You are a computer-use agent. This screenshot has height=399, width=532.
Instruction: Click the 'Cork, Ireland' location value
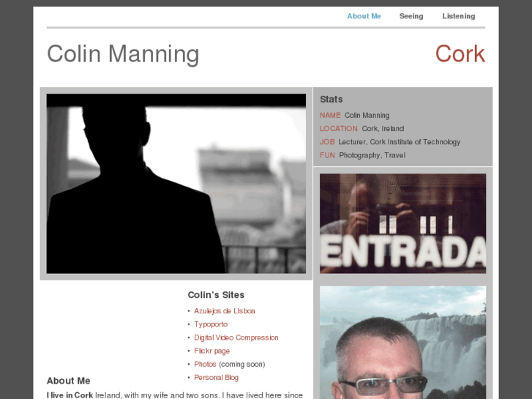[383, 129]
